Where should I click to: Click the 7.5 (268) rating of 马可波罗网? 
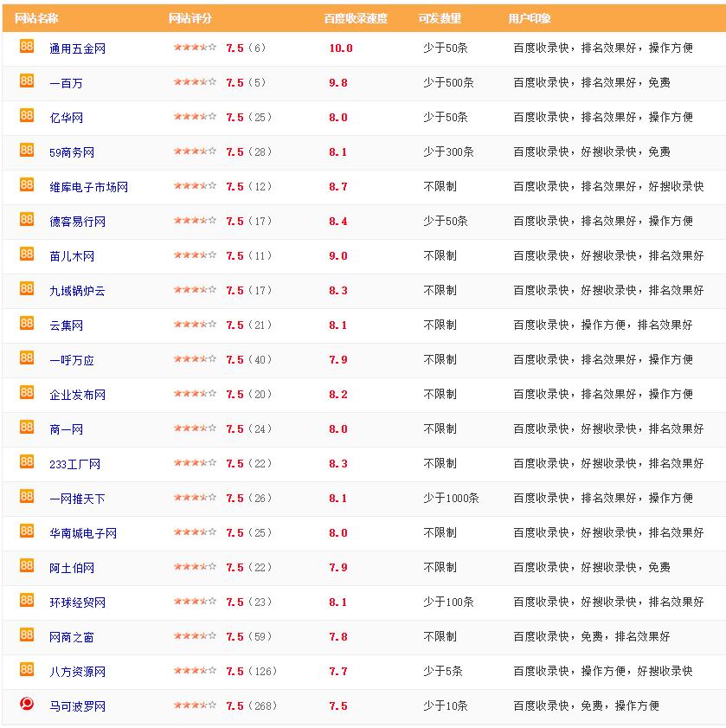click(x=252, y=706)
